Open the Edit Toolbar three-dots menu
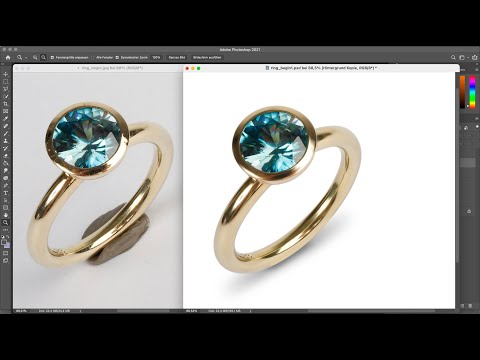This screenshot has height=360, width=480. pyautogui.click(x=6, y=230)
